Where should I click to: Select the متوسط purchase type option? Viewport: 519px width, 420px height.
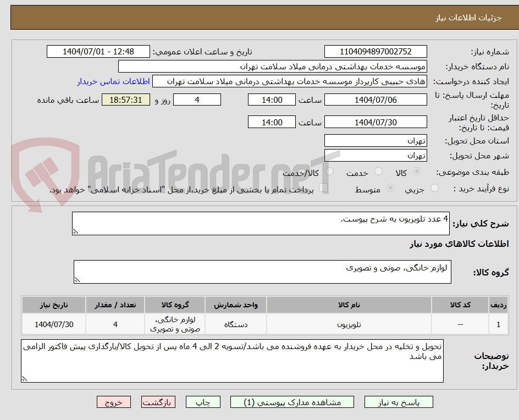point(391,189)
